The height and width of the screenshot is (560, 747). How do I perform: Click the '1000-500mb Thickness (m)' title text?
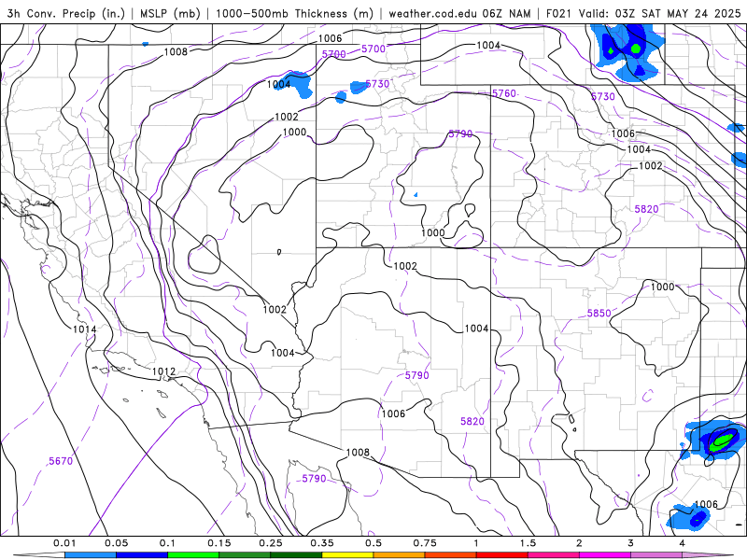click(294, 13)
